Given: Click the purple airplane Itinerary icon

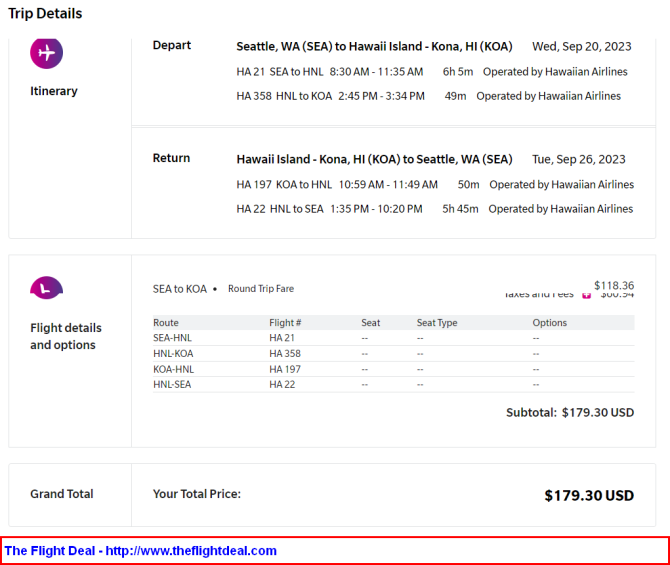Looking at the screenshot, I should click(46, 53).
